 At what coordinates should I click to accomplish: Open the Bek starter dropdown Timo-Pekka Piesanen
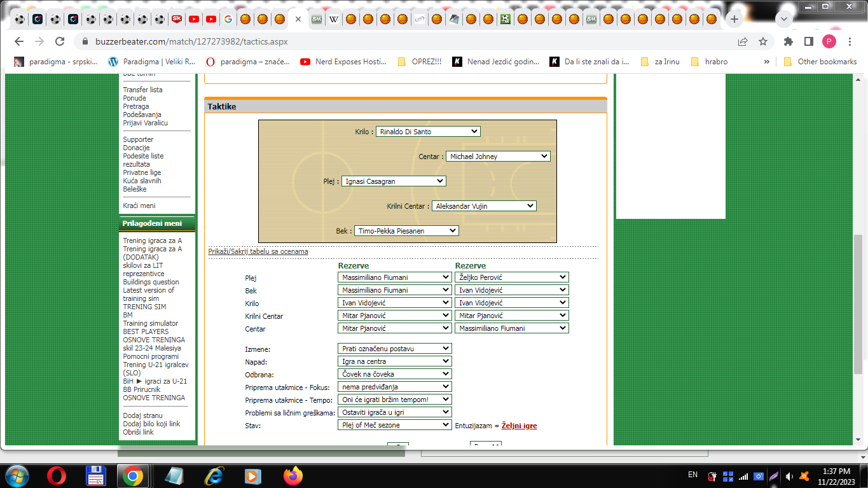point(406,231)
